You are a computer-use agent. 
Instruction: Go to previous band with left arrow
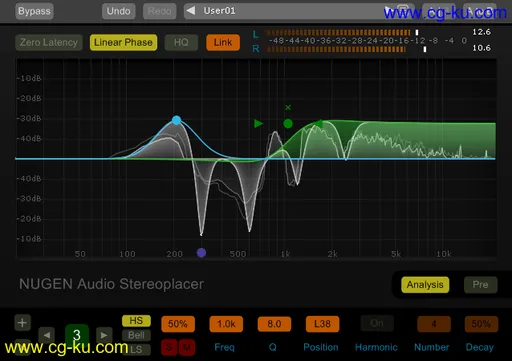(x=47, y=335)
